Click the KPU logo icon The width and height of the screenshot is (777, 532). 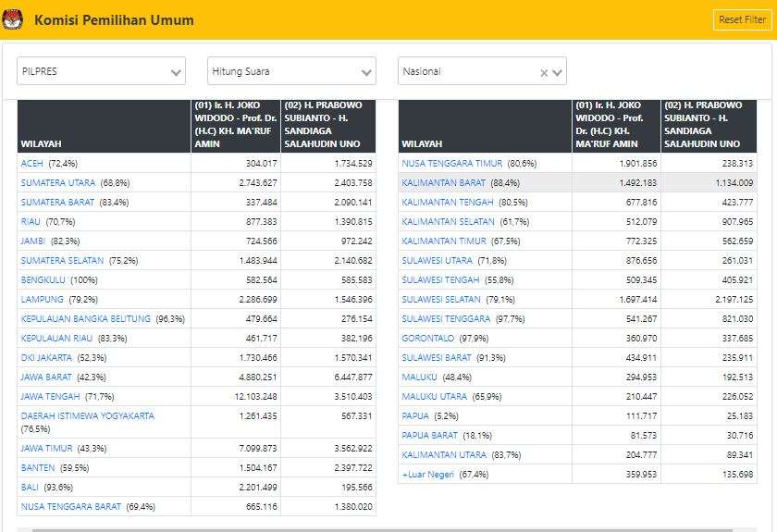(x=13, y=19)
